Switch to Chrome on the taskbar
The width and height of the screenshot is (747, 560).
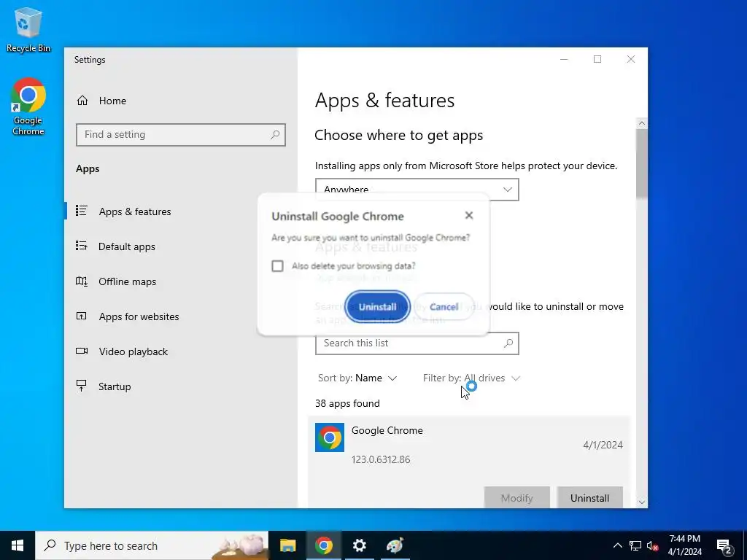(323, 545)
